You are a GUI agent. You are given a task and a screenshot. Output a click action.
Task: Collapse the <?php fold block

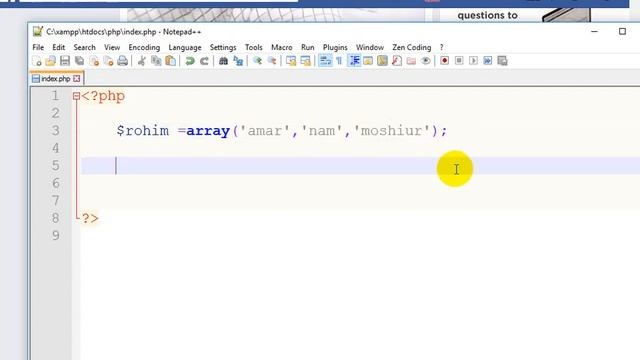click(x=76, y=96)
